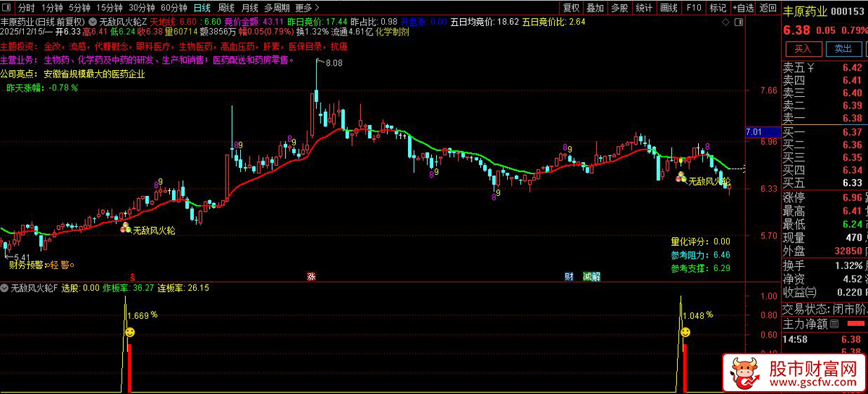
Task: Click the 外盘 value 32850
Action: [847, 252]
